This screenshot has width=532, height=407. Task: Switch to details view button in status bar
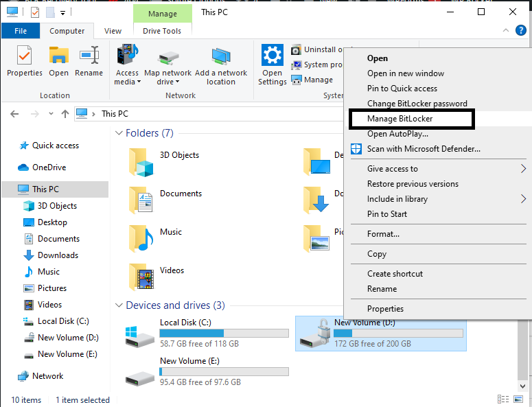tap(502, 399)
